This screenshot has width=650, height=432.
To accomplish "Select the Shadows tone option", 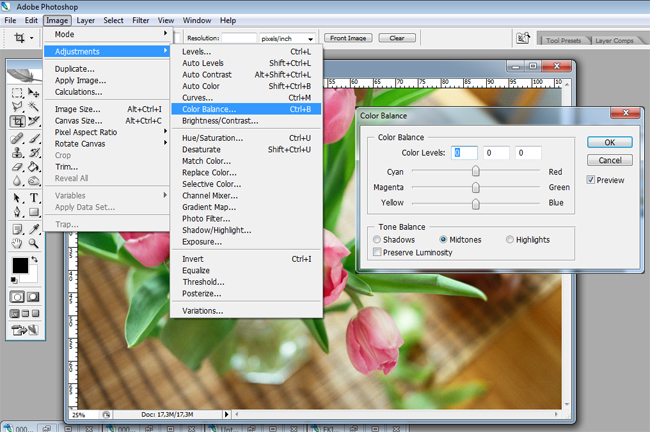I will (x=377, y=240).
